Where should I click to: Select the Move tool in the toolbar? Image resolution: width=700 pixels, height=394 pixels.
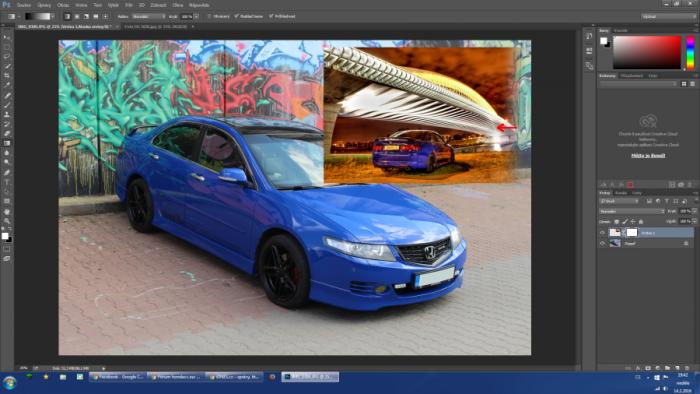7,37
